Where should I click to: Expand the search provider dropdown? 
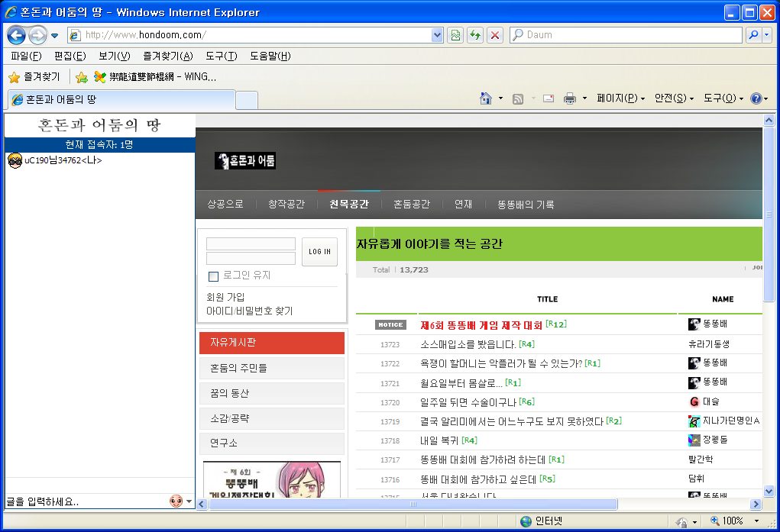pyautogui.click(x=766, y=35)
